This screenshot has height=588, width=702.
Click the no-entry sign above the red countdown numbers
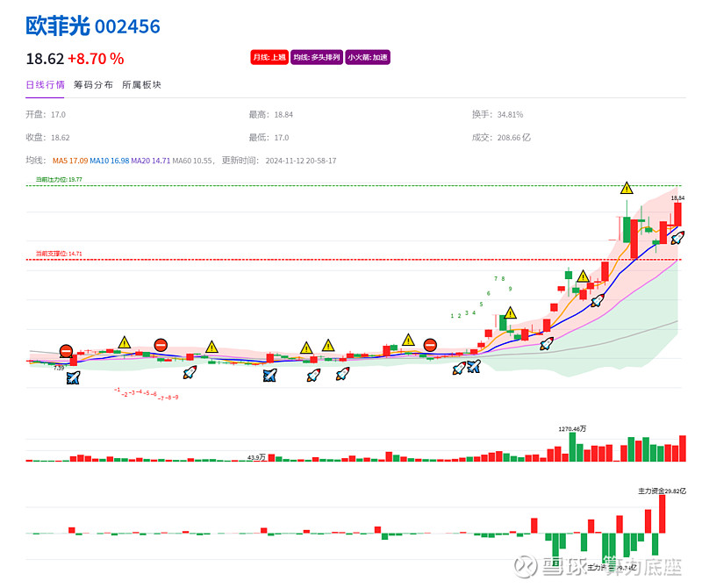pyautogui.click(x=161, y=345)
